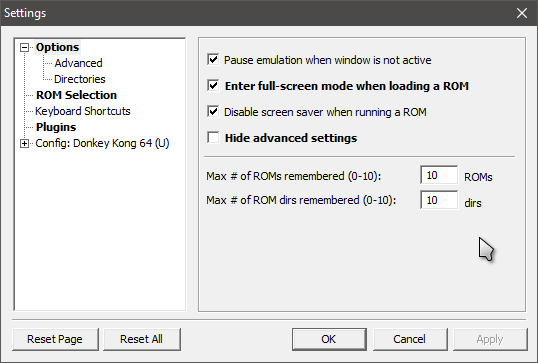Click the max ROM dirs remembered field
Viewport: 538px width, 363px height.
click(439, 200)
